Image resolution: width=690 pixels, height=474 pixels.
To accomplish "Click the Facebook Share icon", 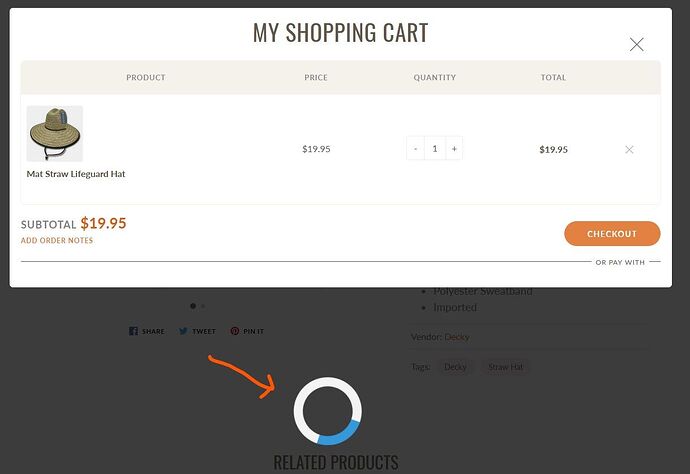I will tap(133, 331).
